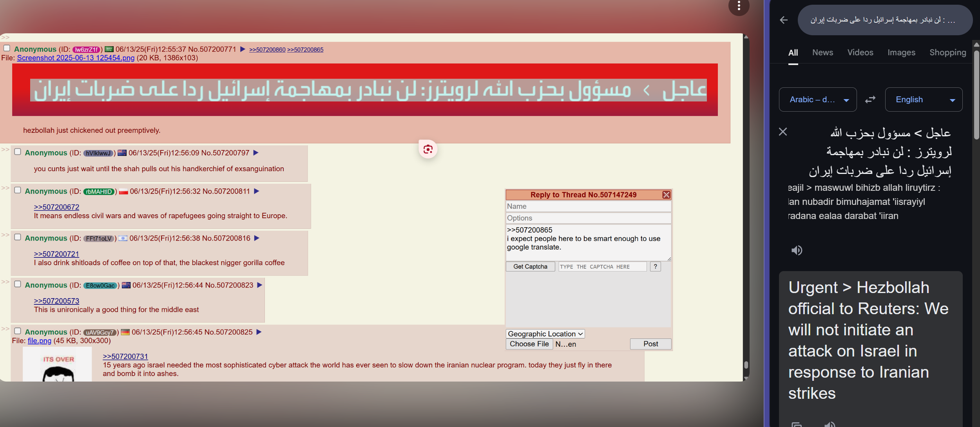Screen dimensions: 980x427
Task: Open post menu arrow for No.507200816
Action: [257, 238]
